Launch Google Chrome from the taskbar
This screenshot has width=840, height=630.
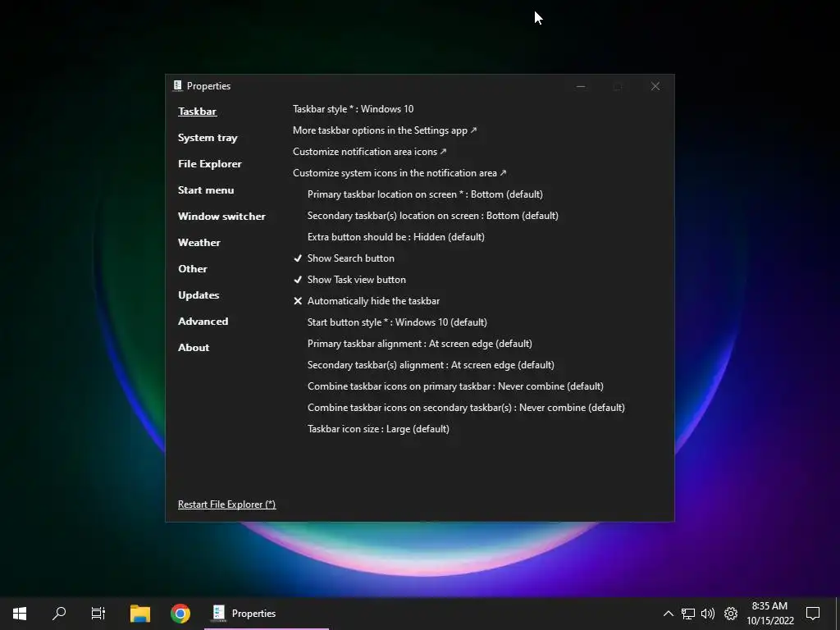[x=180, y=614]
